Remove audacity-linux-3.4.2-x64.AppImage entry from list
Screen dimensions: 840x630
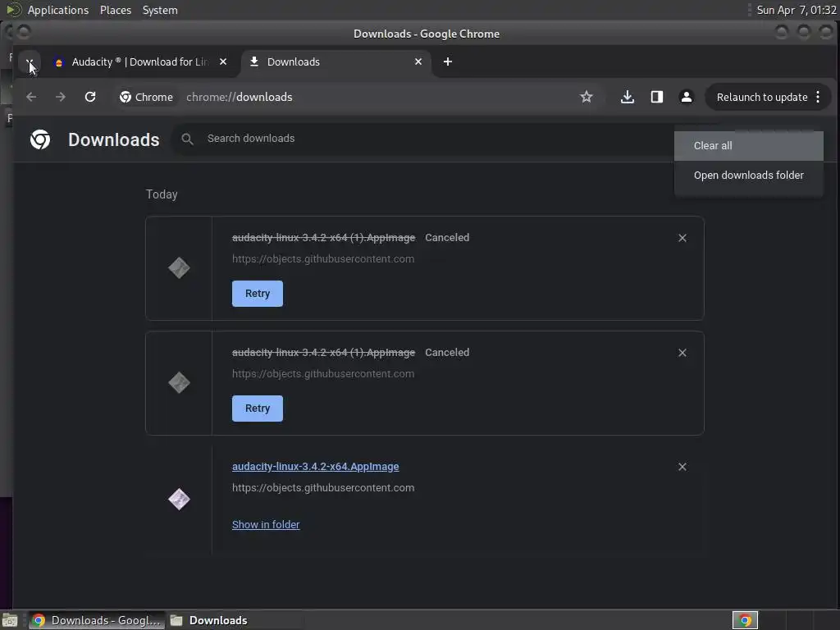point(682,467)
